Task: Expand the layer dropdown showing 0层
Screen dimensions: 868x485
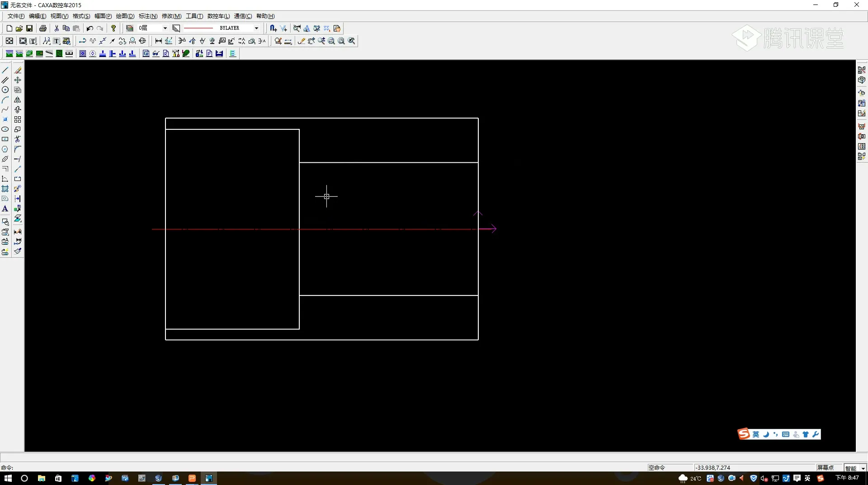Action: click(165, 29)
